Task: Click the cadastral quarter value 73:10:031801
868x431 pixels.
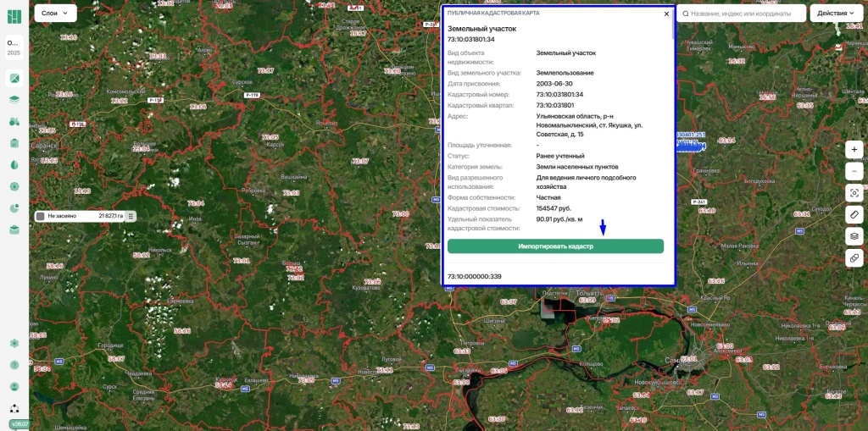Action: pyautogui.click(x=555, y=105)
